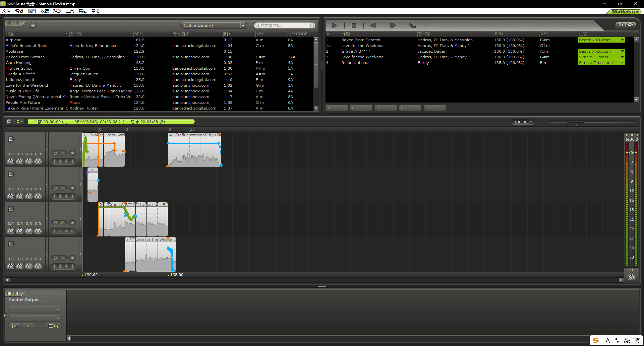The height and width of the screenshot is (346, 644).
Task: Click the export-to-file icon at the top right
Action: tap(621, 25)
